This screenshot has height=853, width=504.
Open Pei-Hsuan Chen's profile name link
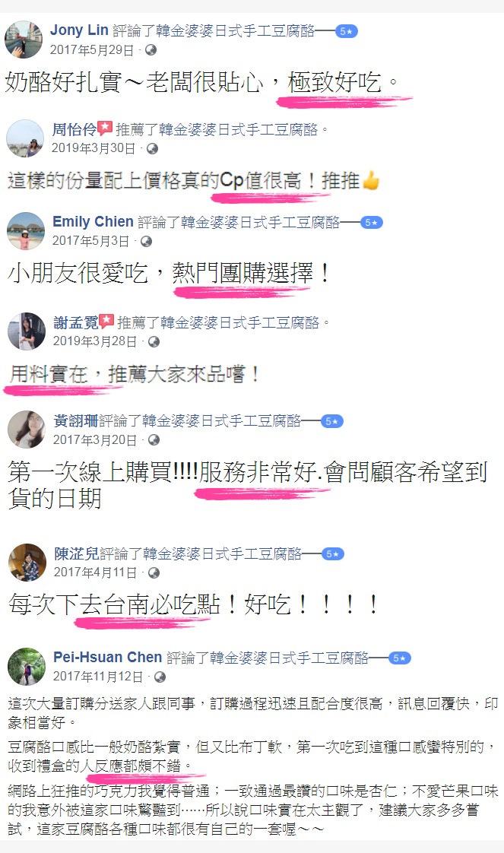[108, 657]
